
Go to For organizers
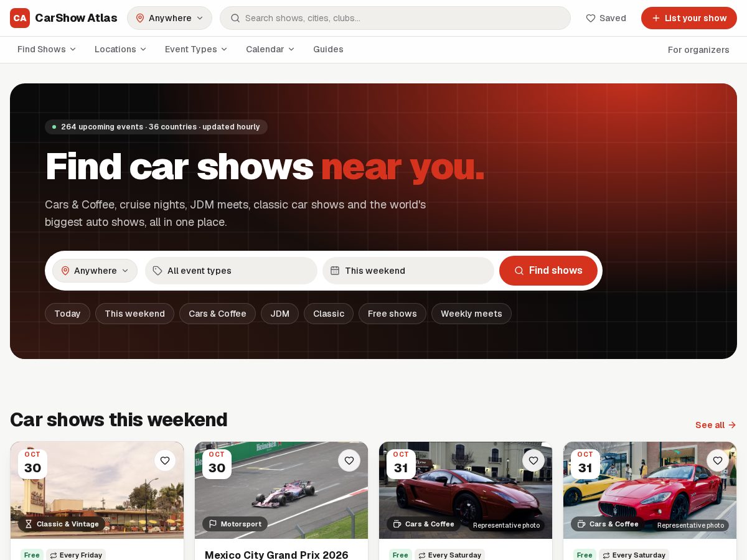coord(698,50)
